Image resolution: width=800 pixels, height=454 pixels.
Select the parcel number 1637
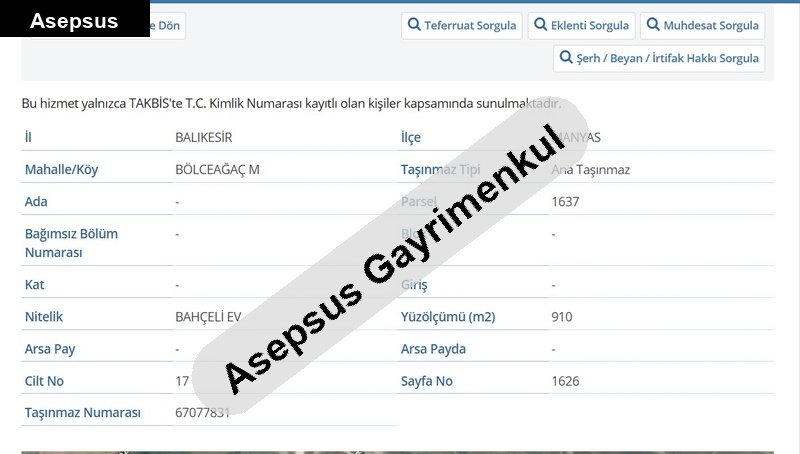[565, 201]
